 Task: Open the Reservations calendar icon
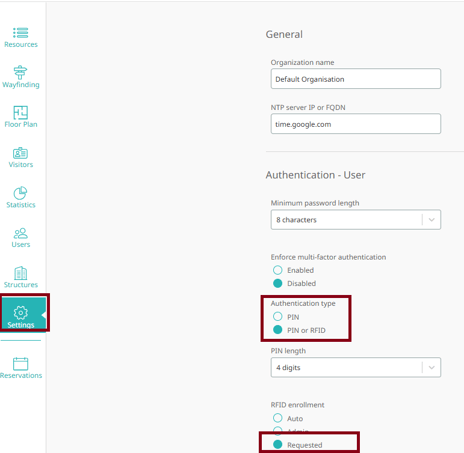[x=21, y=364]
